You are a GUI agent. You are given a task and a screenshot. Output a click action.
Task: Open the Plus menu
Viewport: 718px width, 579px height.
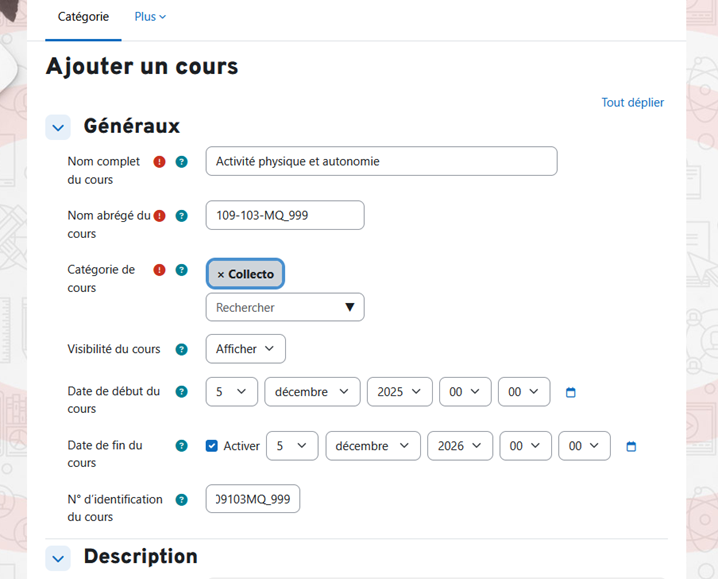click(150, 17)
